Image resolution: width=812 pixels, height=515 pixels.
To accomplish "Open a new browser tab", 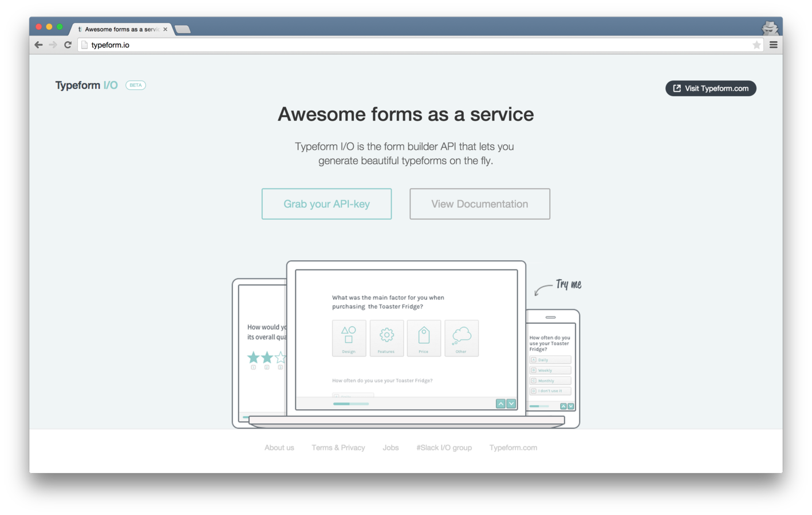I will (183, 29).
